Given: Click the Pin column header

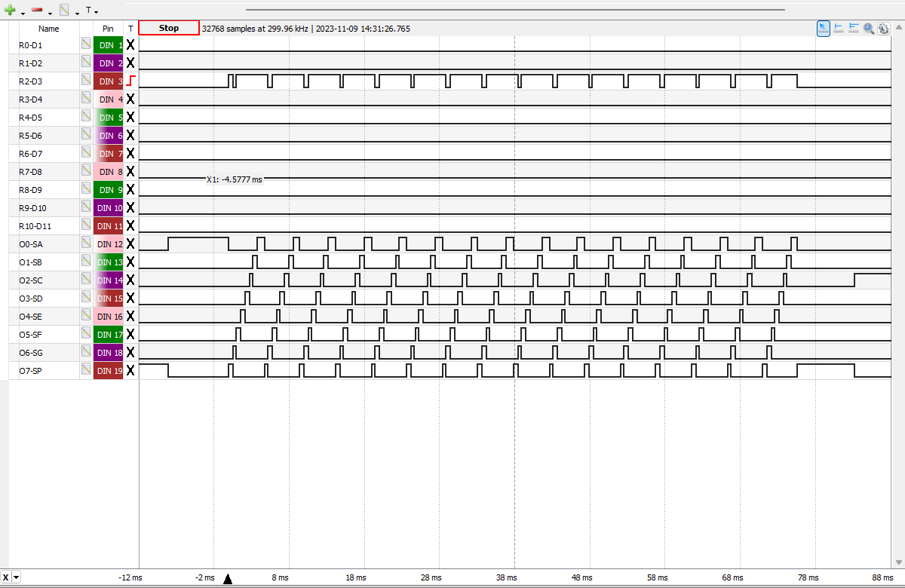Looking at the screenshot, I should [x=108, y=29].
